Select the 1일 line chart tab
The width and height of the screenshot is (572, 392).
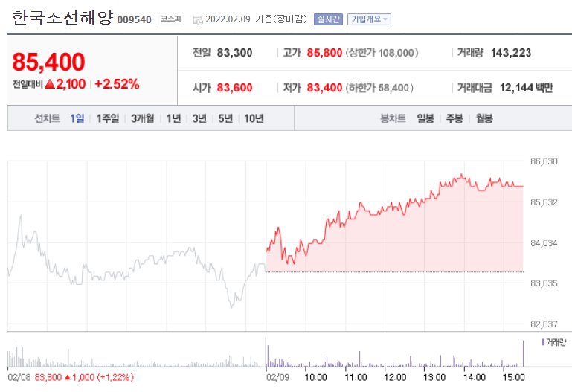pyautogui.click(x=77, y=118)
